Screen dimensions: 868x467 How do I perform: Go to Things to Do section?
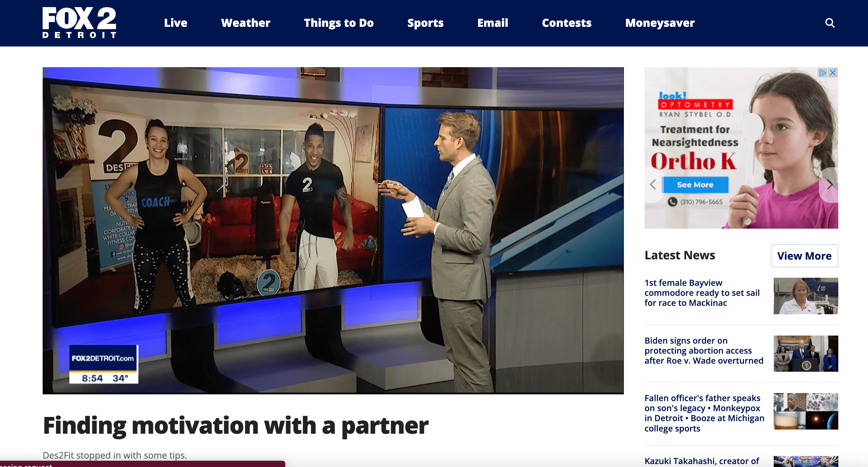click(x=339, y=23)
